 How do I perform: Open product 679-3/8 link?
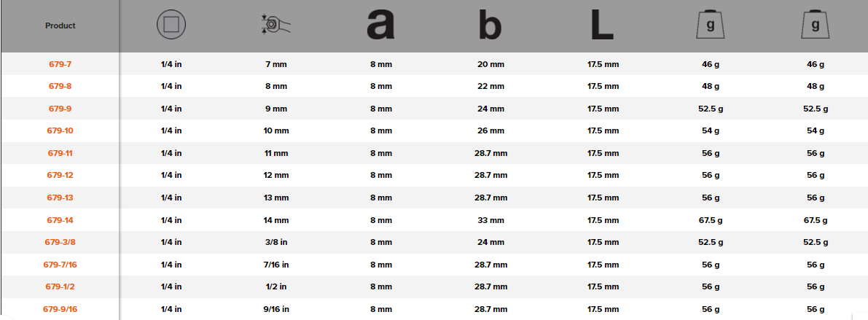pyautogui.click(x=60, y=242)
